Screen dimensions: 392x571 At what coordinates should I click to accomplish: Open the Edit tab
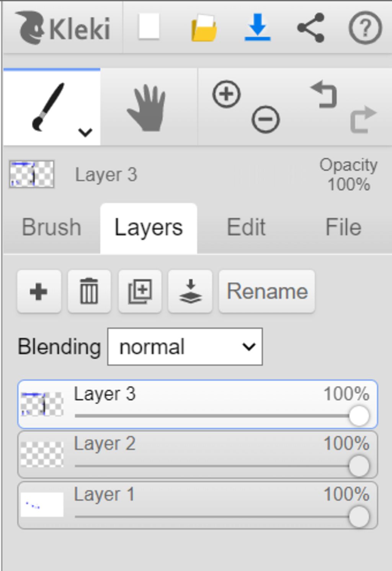click(246, 227)
